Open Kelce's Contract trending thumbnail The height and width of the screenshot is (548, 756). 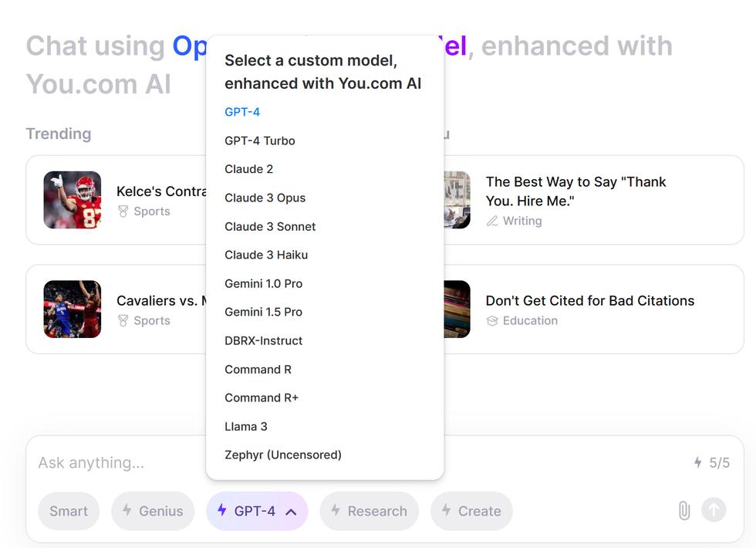point(73,200)
